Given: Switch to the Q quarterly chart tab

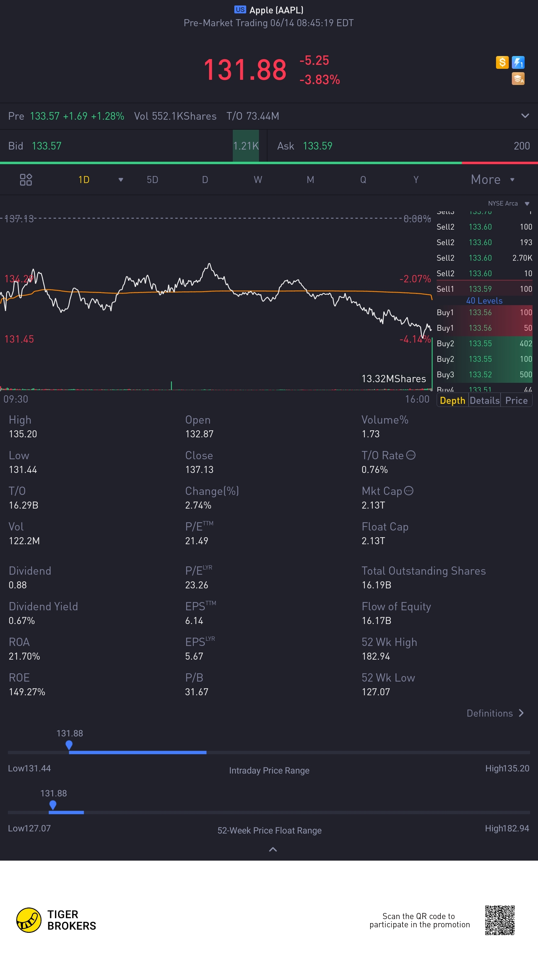Looking at the screenshot, I should click(363, 180).
